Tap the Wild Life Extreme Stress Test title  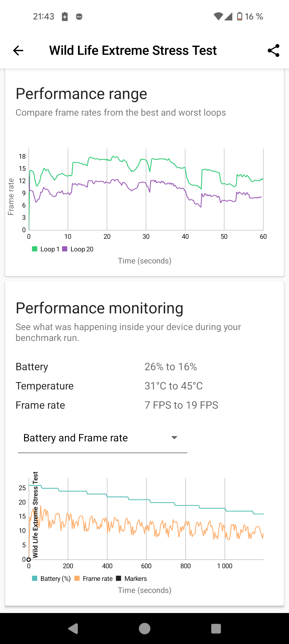pyautogui.click(x=133, y=51)
